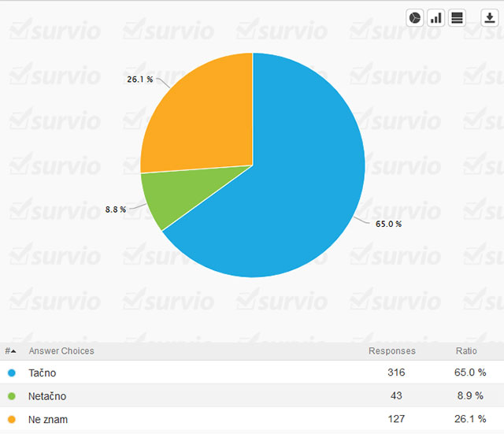The image size is (504, 434).
Task: Click the green dot beside Netačno
Action: tap(11, 396)
